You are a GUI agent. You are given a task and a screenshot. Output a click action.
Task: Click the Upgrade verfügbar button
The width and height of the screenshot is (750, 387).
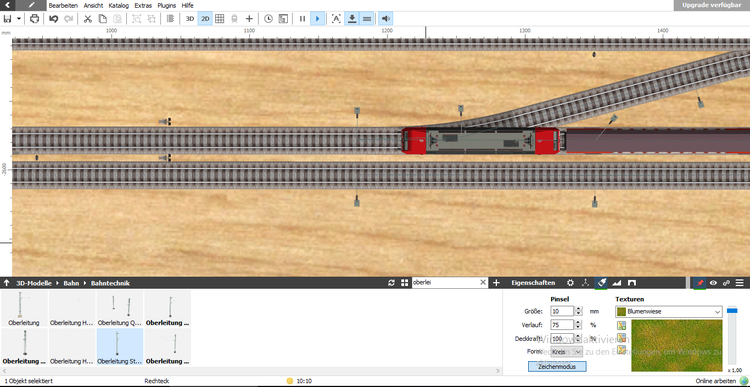(x=712, y=5)
